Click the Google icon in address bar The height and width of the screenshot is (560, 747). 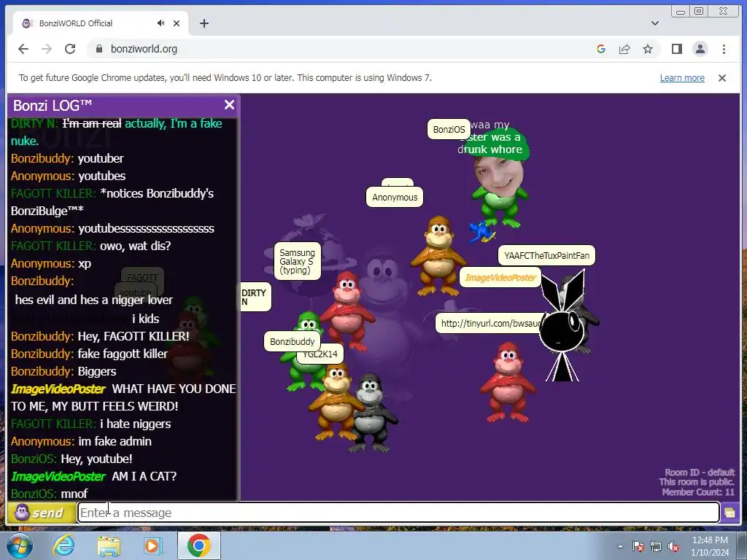601,49
